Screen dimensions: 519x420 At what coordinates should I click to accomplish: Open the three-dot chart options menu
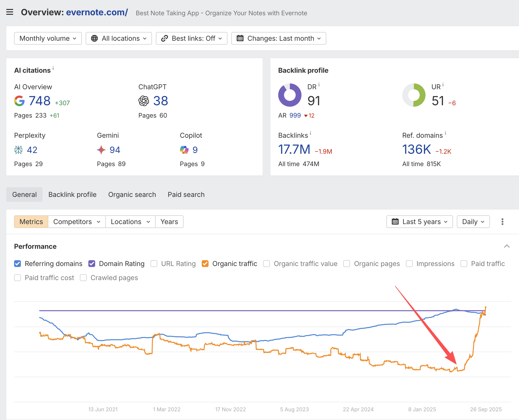(502, 222)
